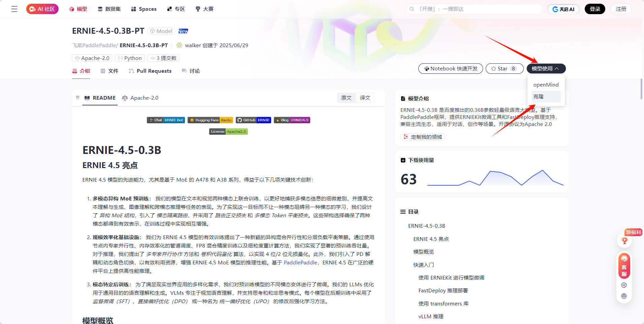This screenshot has height=324, width=644.
Task: Jump to 使用 transformers 库 entry
Action: coord(444,303)
